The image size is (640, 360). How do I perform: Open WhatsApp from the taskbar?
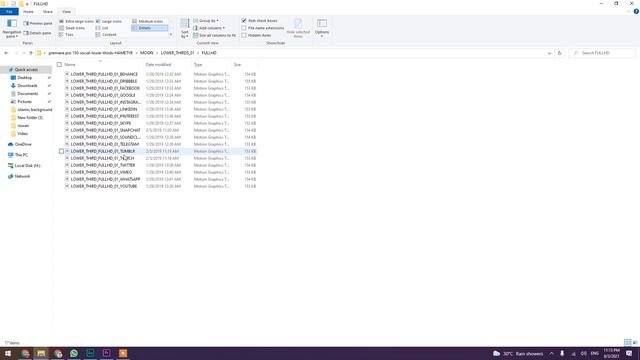74,353
